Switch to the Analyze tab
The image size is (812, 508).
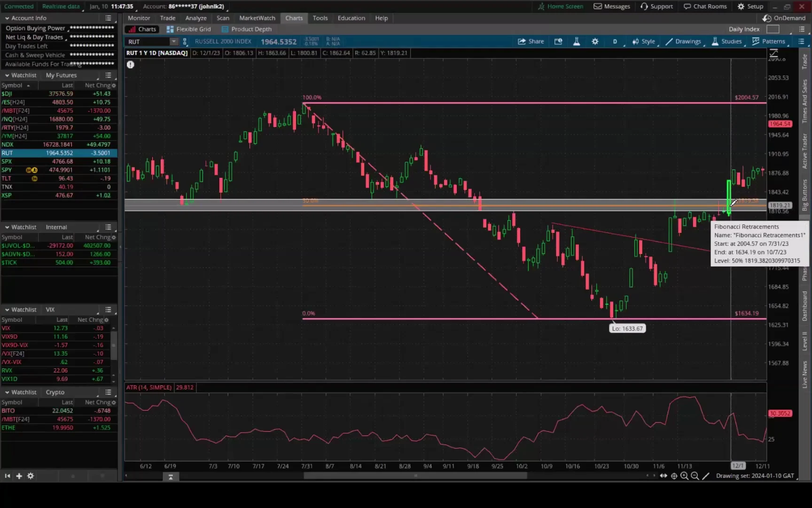pos(196,18)
